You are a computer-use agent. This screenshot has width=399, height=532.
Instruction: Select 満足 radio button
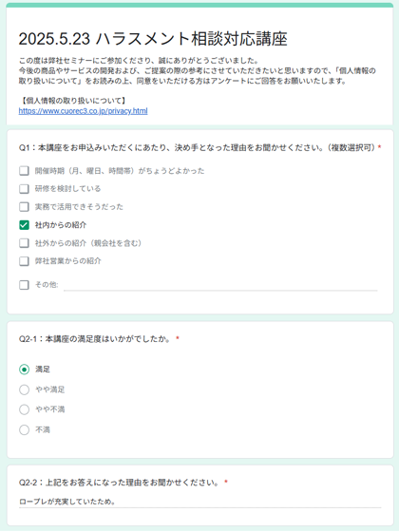coord(24,370)
